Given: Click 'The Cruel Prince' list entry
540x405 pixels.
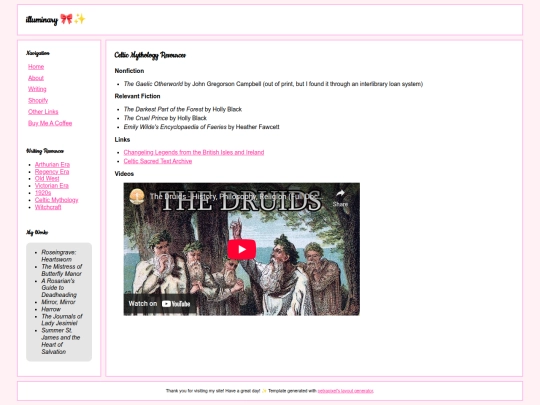Looking at the screenshot, I should click(165, 118).
